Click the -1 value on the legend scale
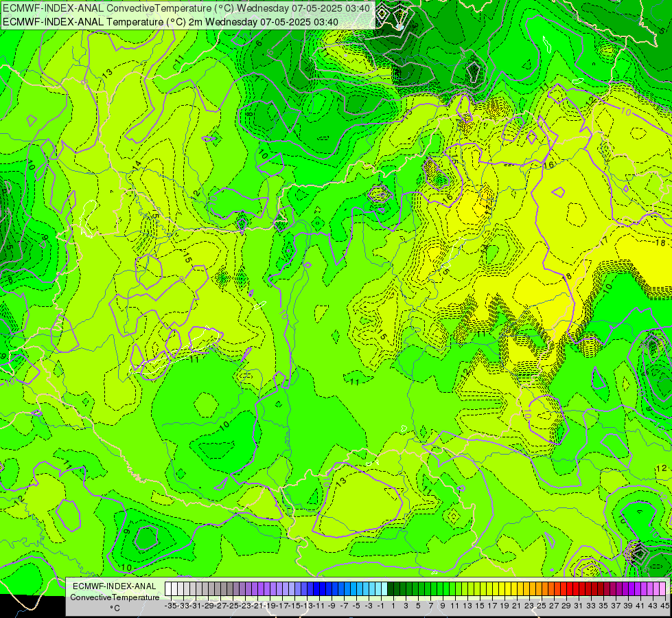This screenshot has width=672, height=618. 381,606
